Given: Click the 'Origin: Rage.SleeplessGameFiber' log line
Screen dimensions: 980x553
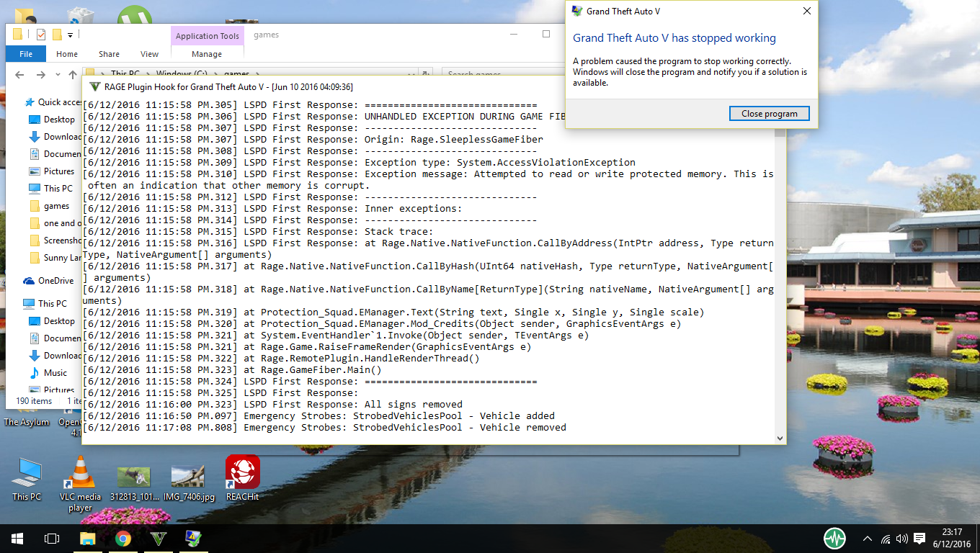Looking at the screenshot, I should (x=313, y=140).
